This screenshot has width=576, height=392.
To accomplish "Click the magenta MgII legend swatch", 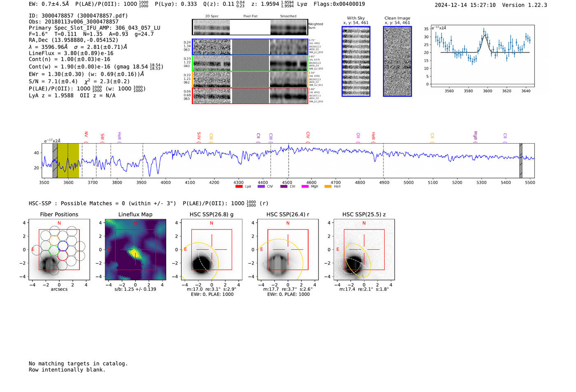I will coord(305,187).
